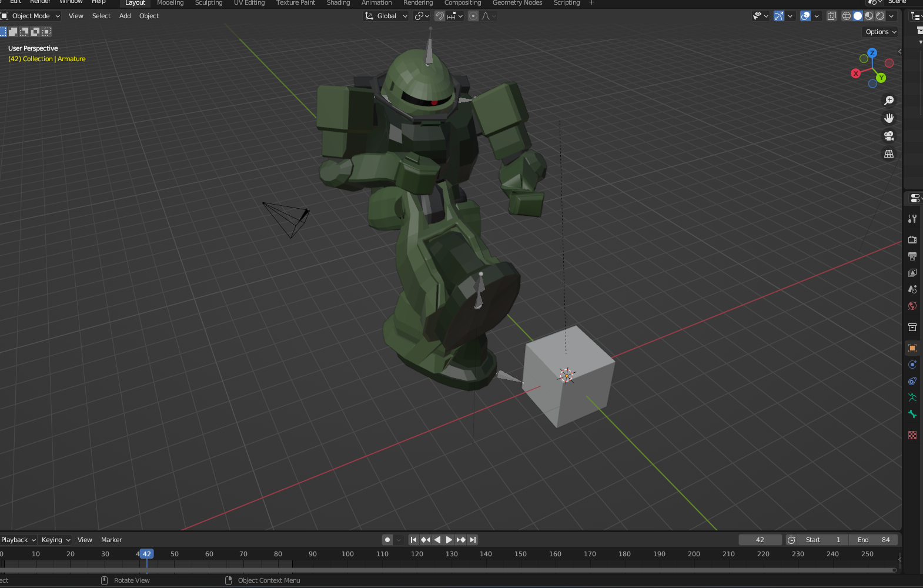Open the Texture properties checker icon
Image resolution: width=923 pixels, height=588 pixels.
912,435
